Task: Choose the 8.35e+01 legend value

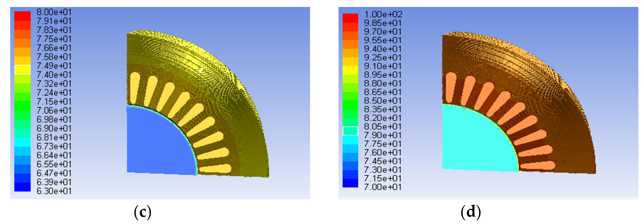Action: (383, 109)
